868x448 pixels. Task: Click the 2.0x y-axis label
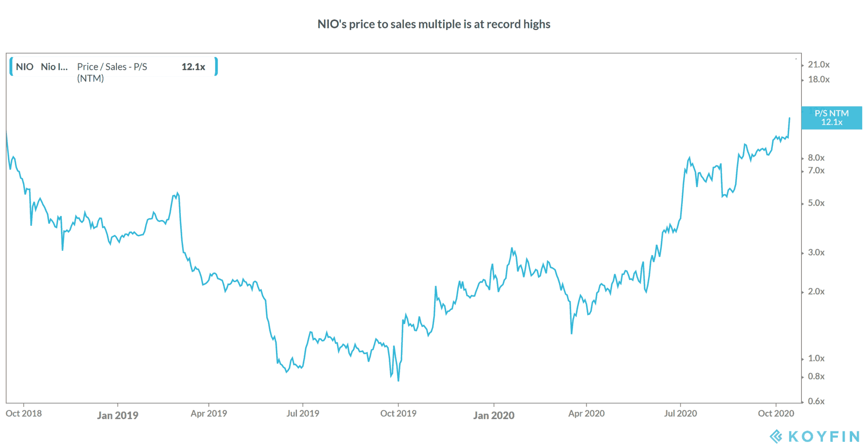pos(816,291)
